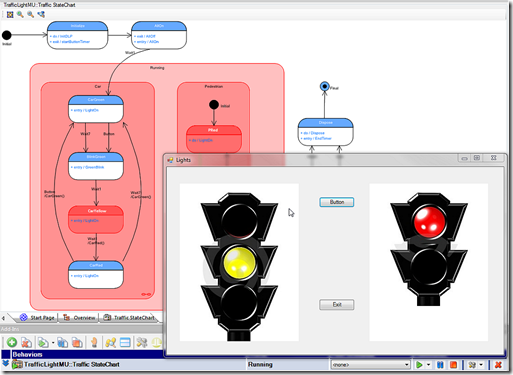The height and width of the screenshot is (375, 513).
Task: Click the layout diagram icon in diagram toolbar
Action: click(41, 14)
